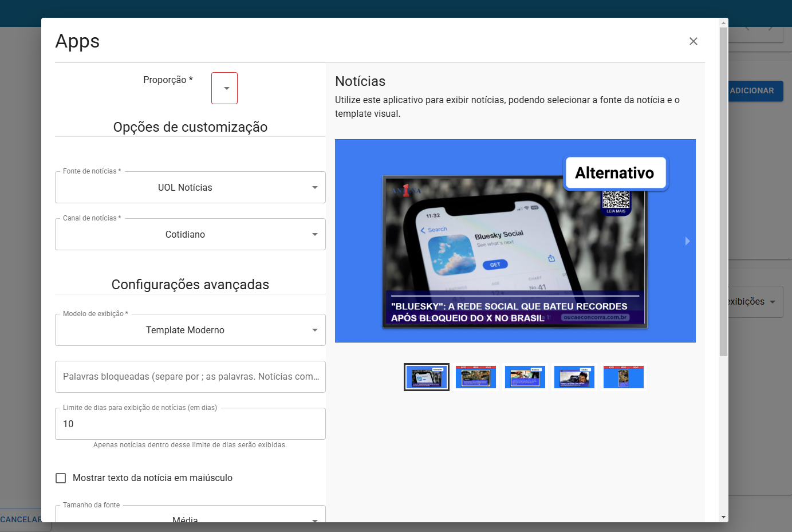This screenshot has height=532, width=792.
Task: Click the Configurações avançadas heading
Action: [x=190, y=285]
